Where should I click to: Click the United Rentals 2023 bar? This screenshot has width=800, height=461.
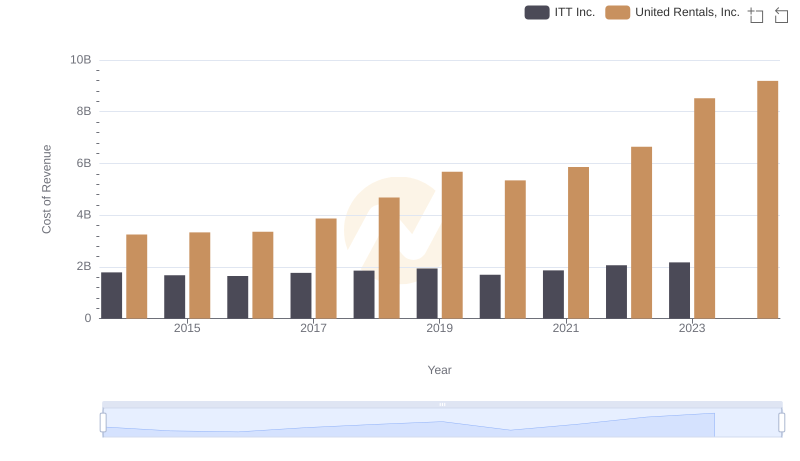(704, 208)
